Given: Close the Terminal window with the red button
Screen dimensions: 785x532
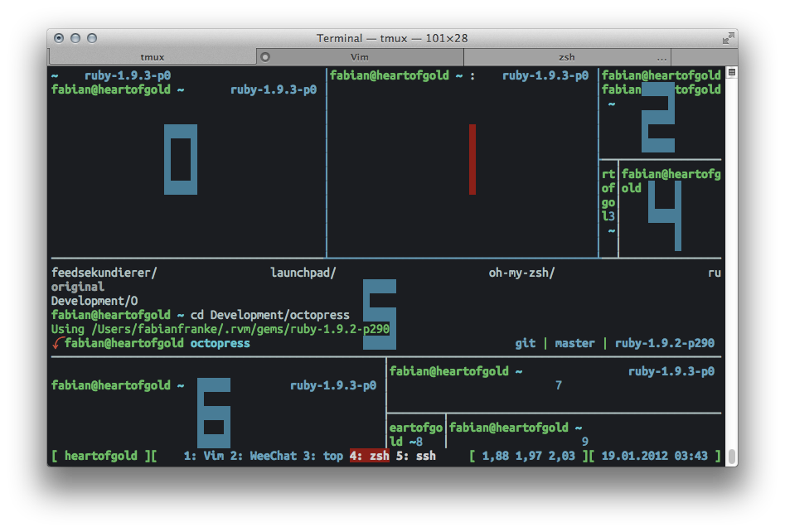Looking at the screenshot, I should coord(59,38).
